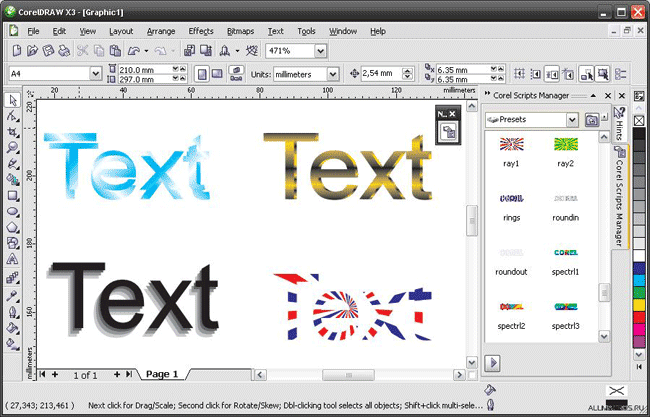Viewport: 650px width, 417px height.
Task: Increase the nudge offset 2,54 mm stepper
Action: [408, 71]
